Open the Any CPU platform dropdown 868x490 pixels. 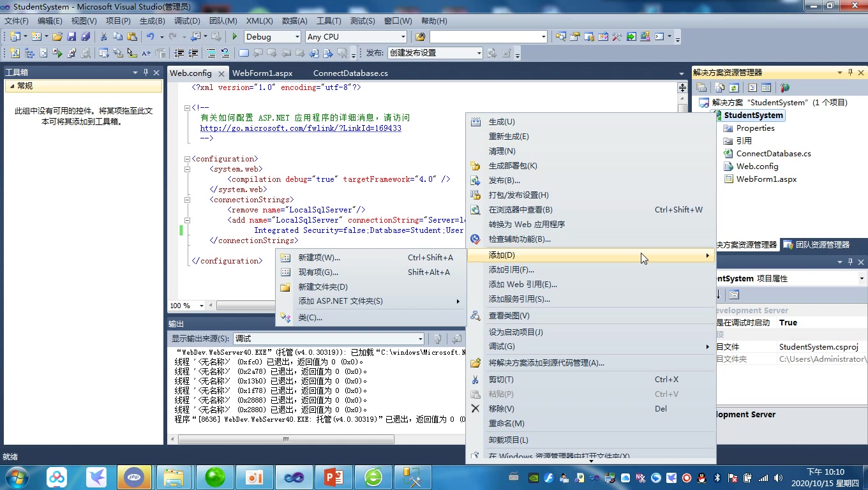(403, 37)
